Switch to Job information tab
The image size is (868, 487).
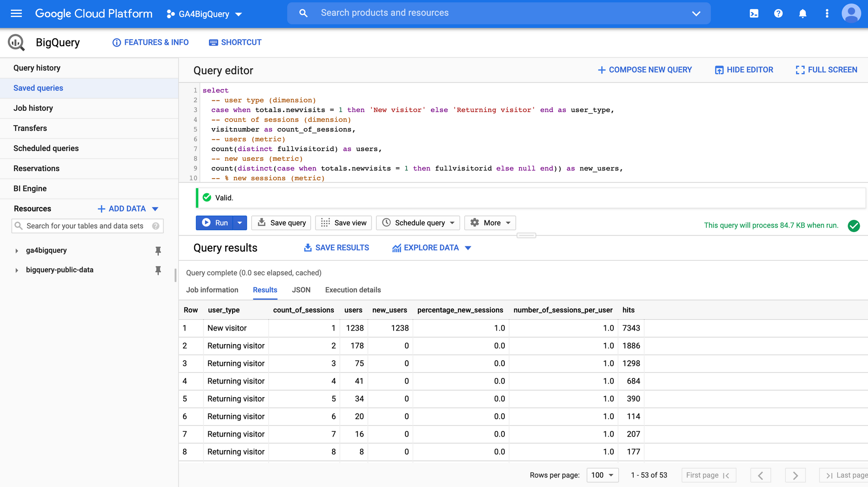click(x=212, y=290)
